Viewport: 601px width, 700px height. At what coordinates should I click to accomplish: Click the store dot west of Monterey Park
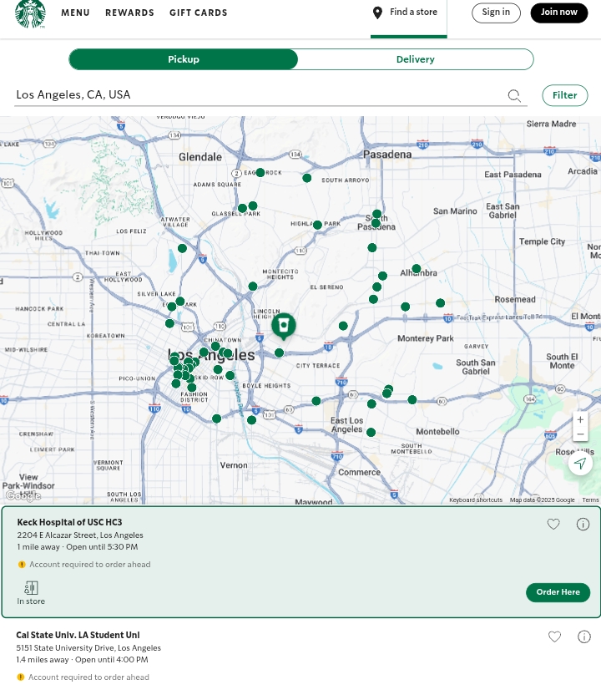pos(343,326)
